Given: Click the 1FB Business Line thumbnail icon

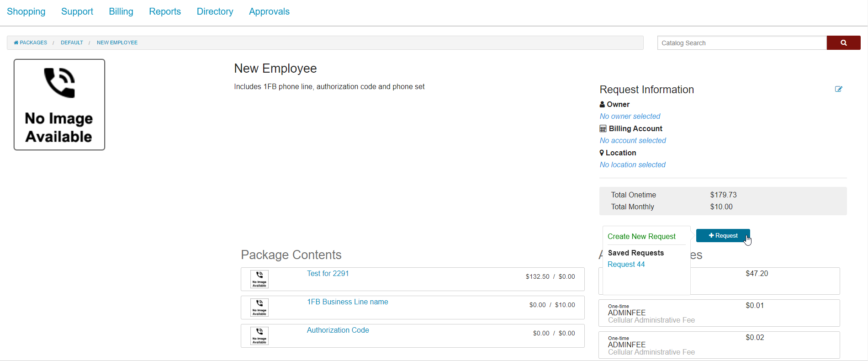Looking at the screenshot, I should point(259,307).
